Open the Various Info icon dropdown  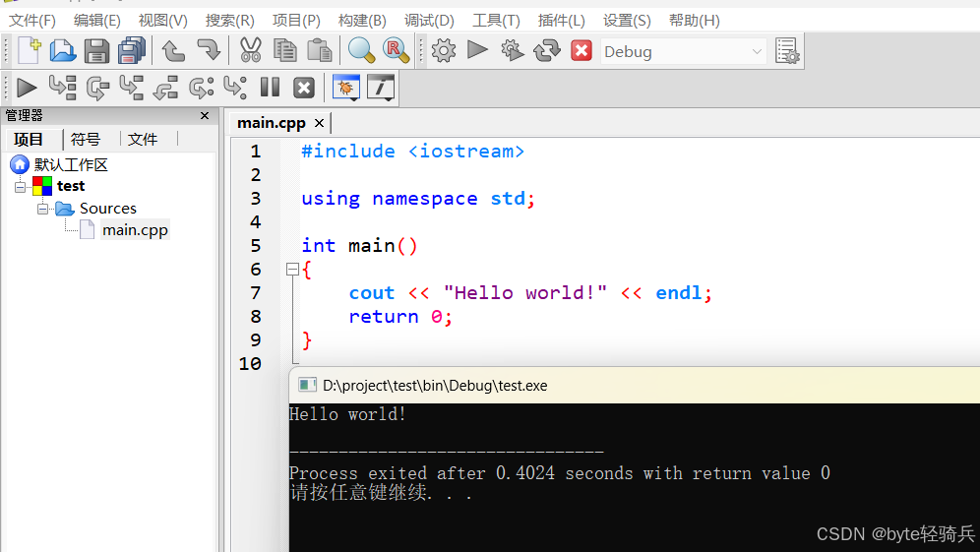click(381, 88)
